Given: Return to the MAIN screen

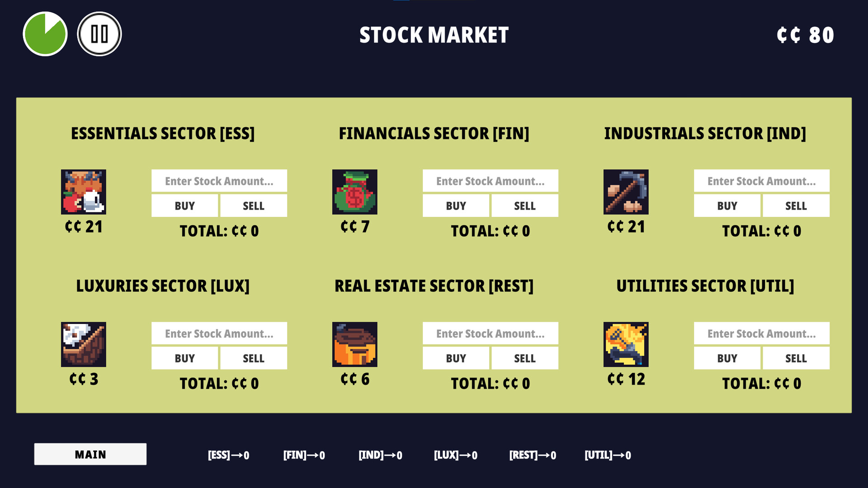Looking at the screenshot, I should (90, 454).
